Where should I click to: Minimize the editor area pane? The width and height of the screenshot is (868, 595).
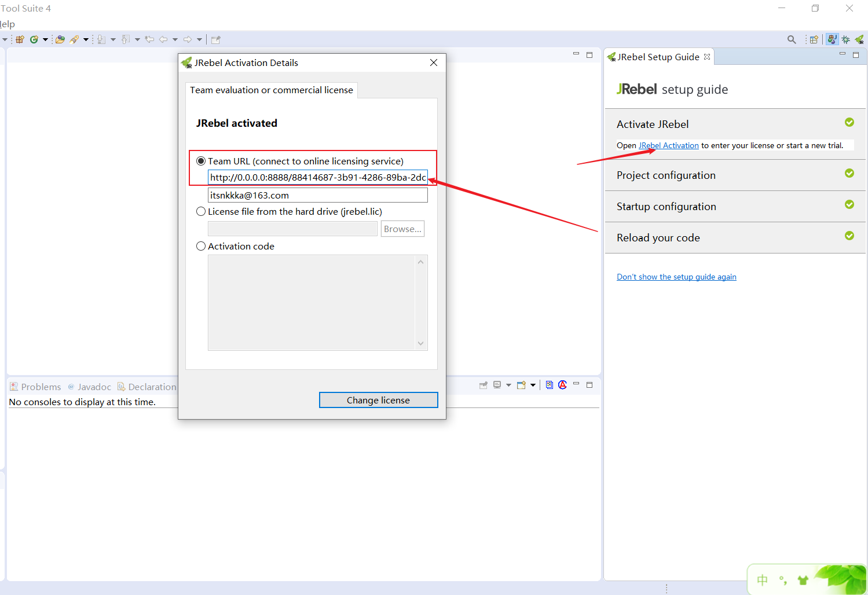pos(576,54)
